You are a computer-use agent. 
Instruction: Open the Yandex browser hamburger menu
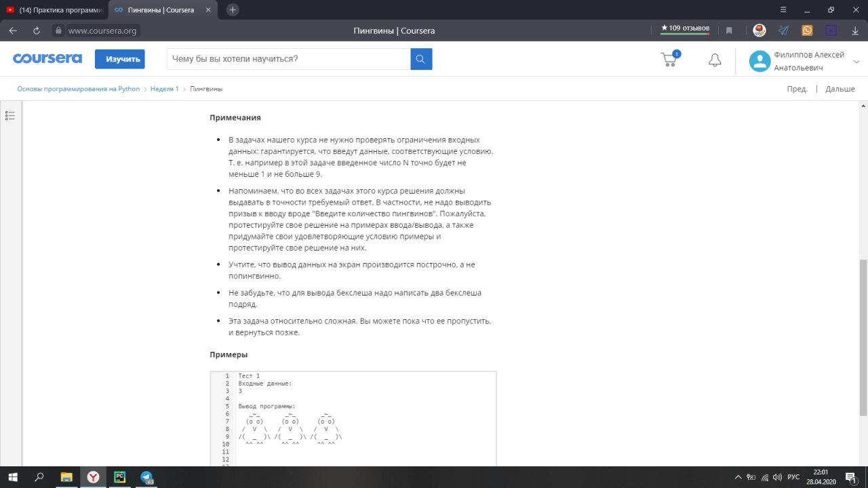[783, 9]
